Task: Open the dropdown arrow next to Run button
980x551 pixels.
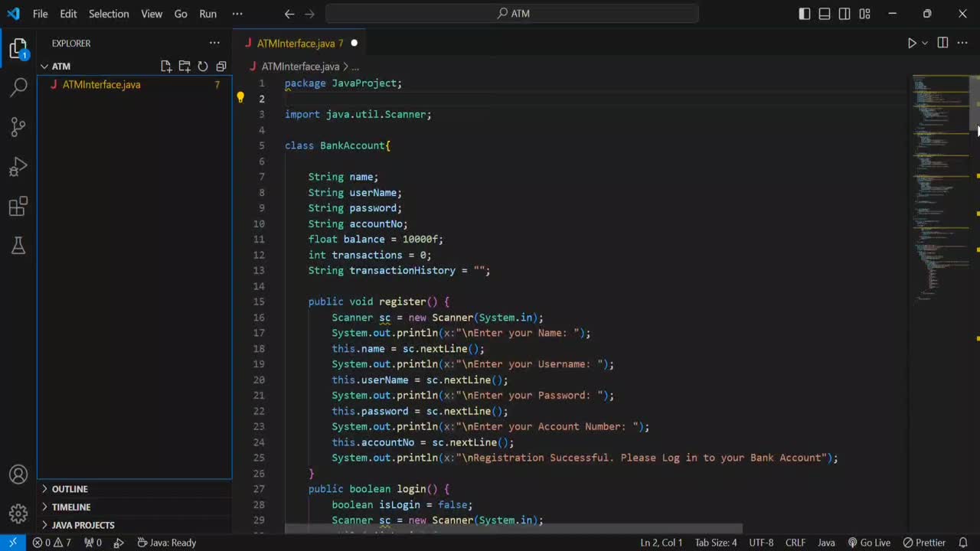Action: (925, 44)
